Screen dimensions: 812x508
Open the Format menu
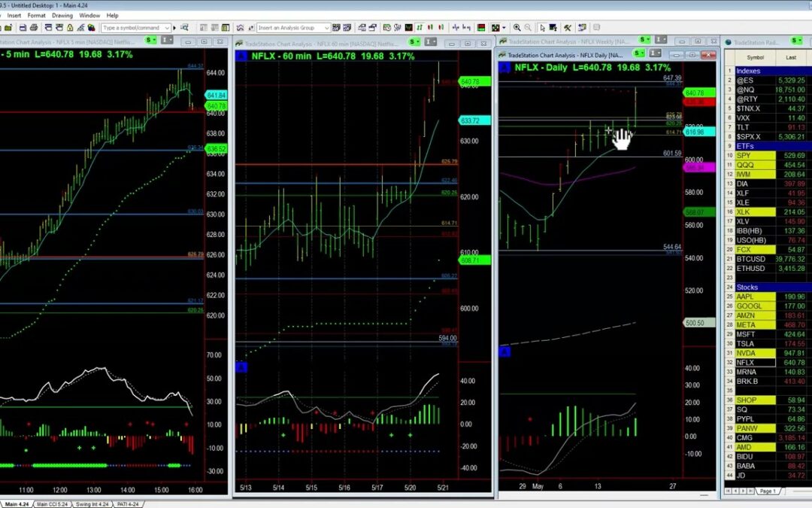click(36, 15)
